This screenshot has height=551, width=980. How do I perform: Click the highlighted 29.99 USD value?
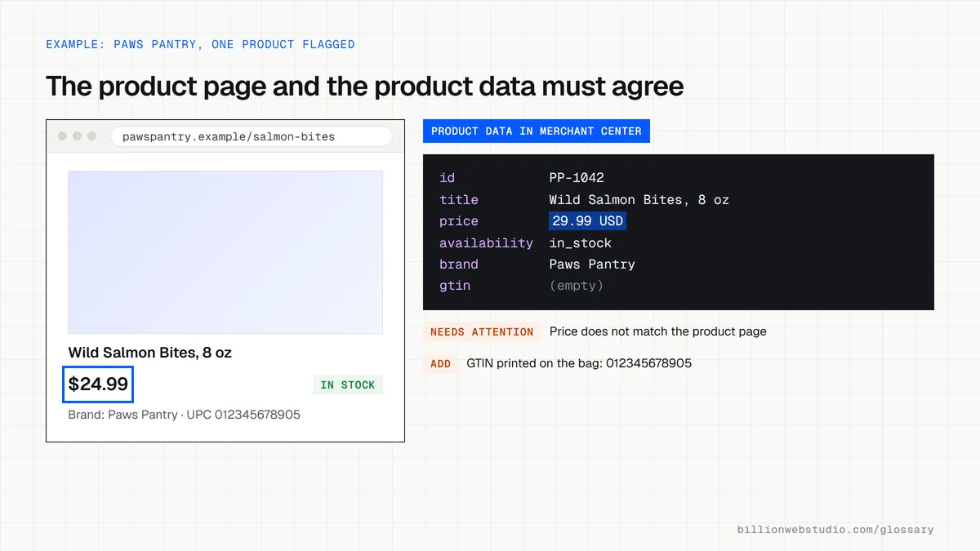coord(587,221)
